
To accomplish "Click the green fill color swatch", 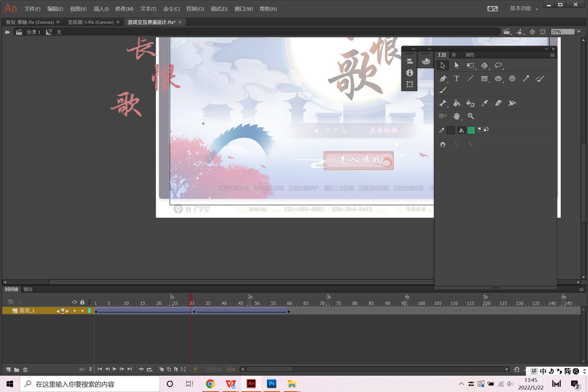I will pos(471,130).
